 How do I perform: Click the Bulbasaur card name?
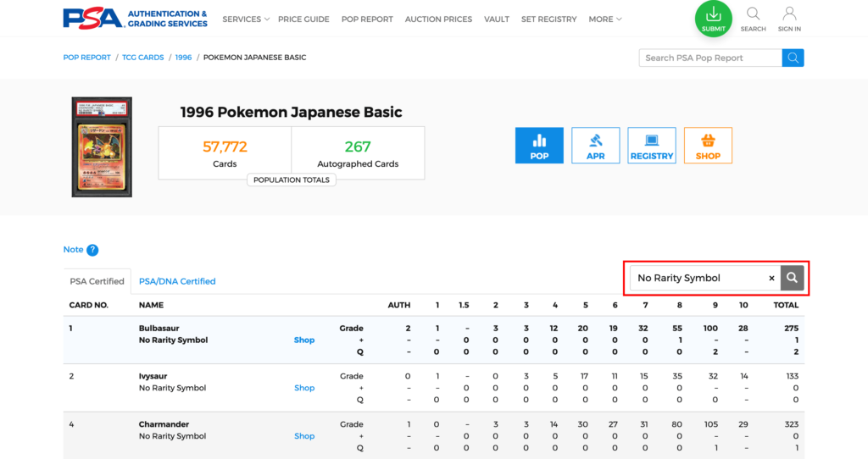tap(159, 329)
